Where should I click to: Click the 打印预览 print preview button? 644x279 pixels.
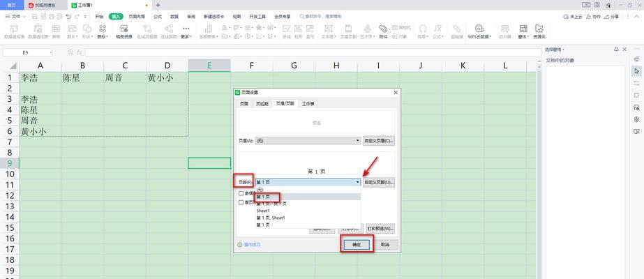click(380, 229)
